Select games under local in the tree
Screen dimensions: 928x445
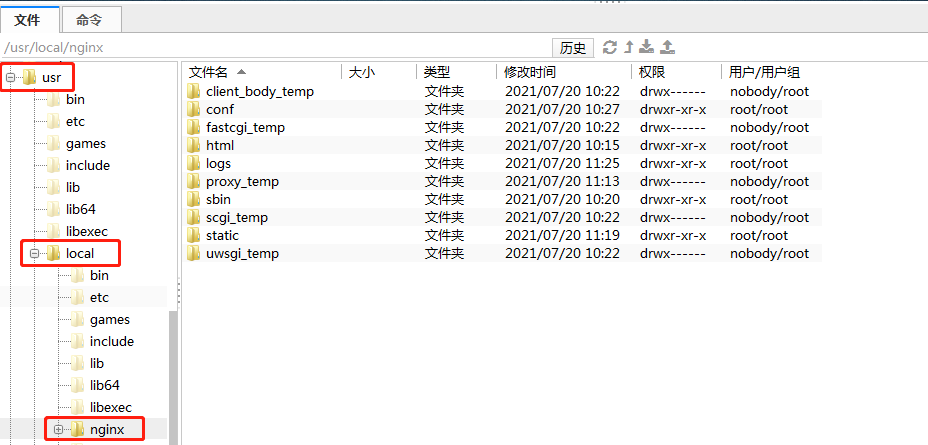point(109,320)
